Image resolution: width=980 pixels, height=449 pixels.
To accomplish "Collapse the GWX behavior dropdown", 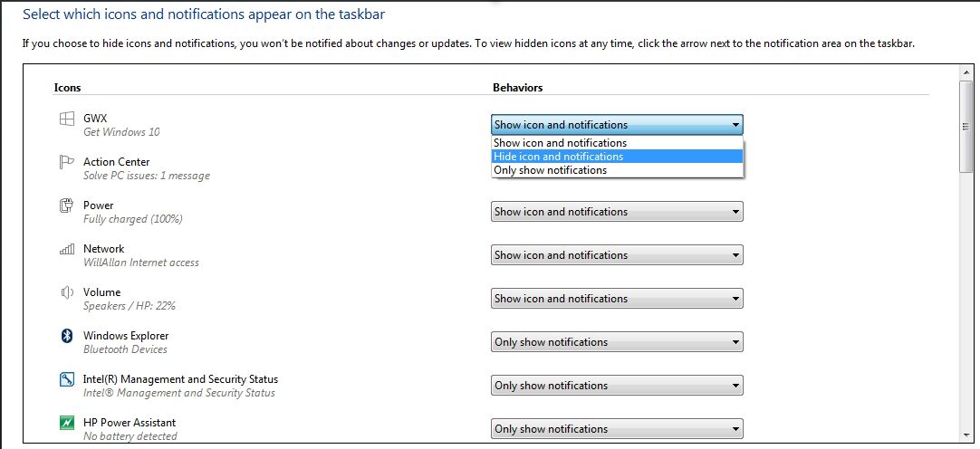I will [x=617, y=125].
